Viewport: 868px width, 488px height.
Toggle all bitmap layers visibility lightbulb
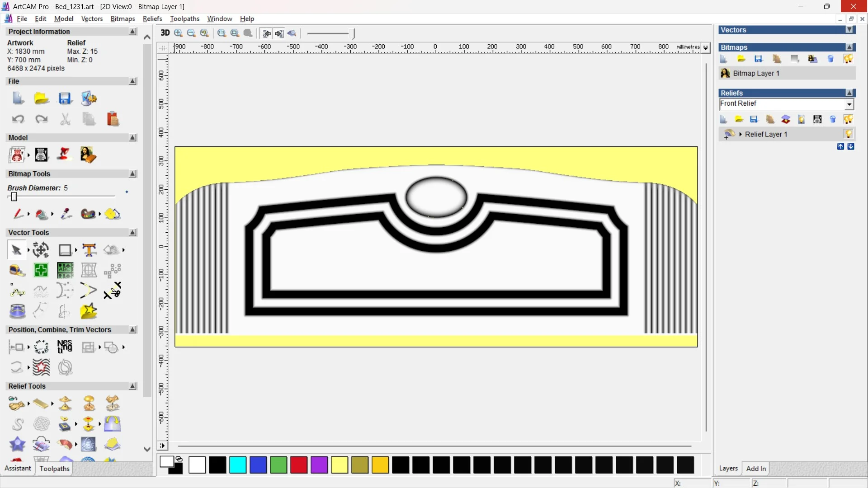(848, 59)
